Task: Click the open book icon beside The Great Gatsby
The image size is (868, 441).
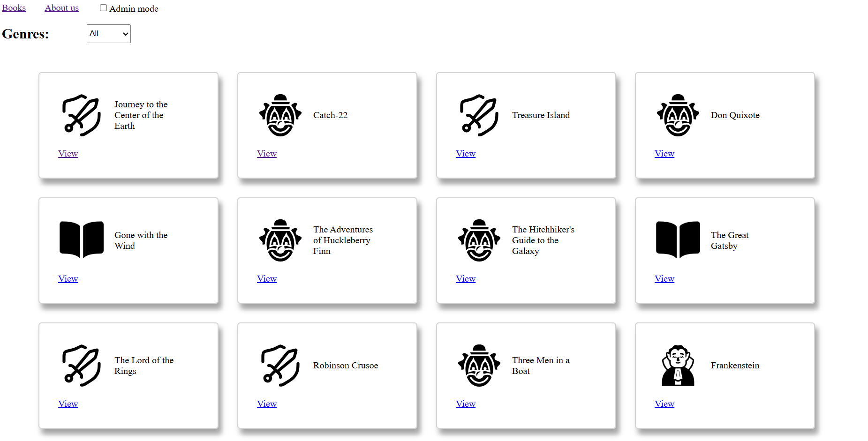Action: click(678, 240)
